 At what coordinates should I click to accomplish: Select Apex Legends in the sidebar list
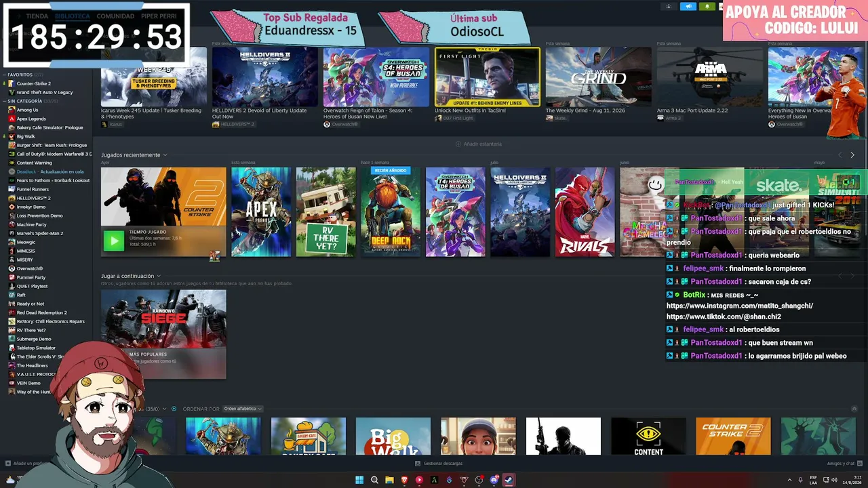click(31, 119)
